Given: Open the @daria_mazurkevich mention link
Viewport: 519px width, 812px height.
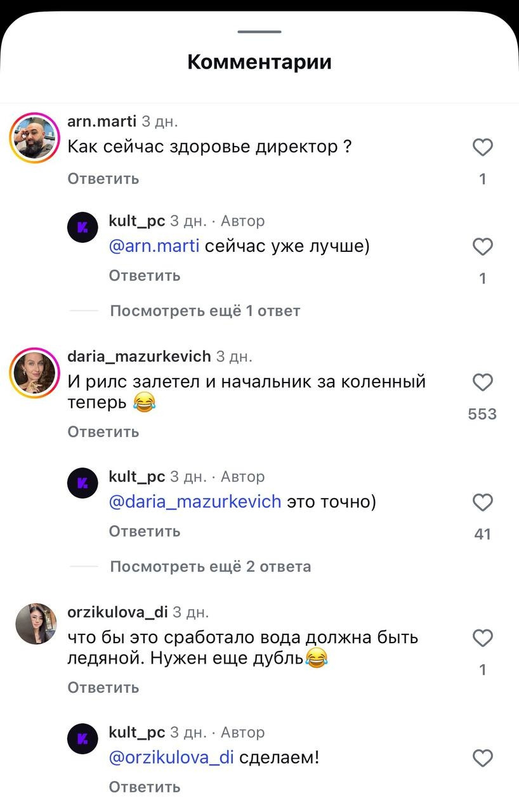Looking at the screenshot, I should coord(195,502).
